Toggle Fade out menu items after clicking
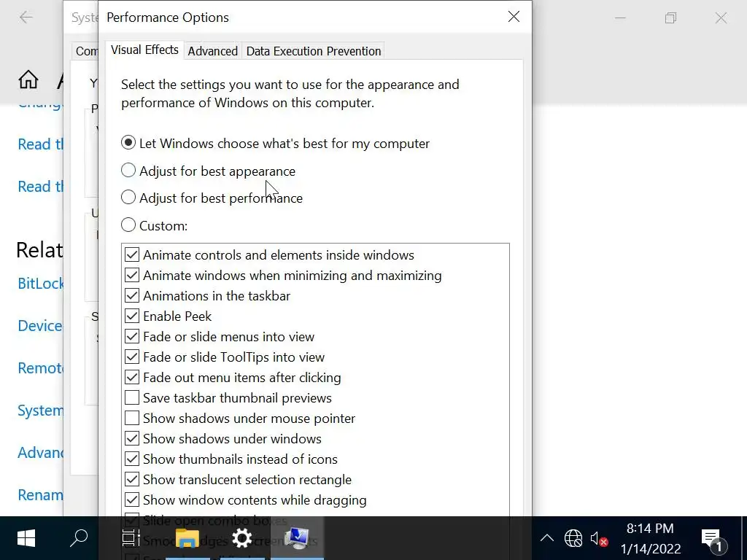 [x=233, y=378]
